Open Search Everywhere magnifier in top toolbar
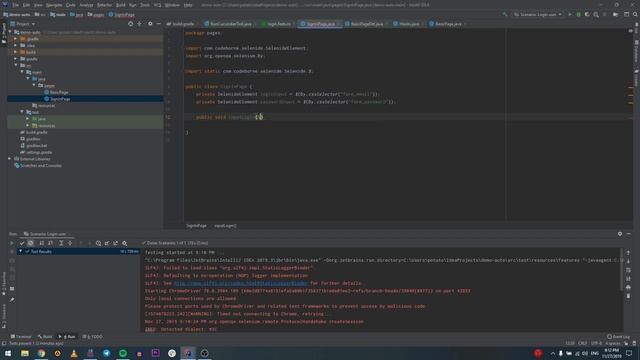This screenshot has width=640, height=360. click(635, 14)
